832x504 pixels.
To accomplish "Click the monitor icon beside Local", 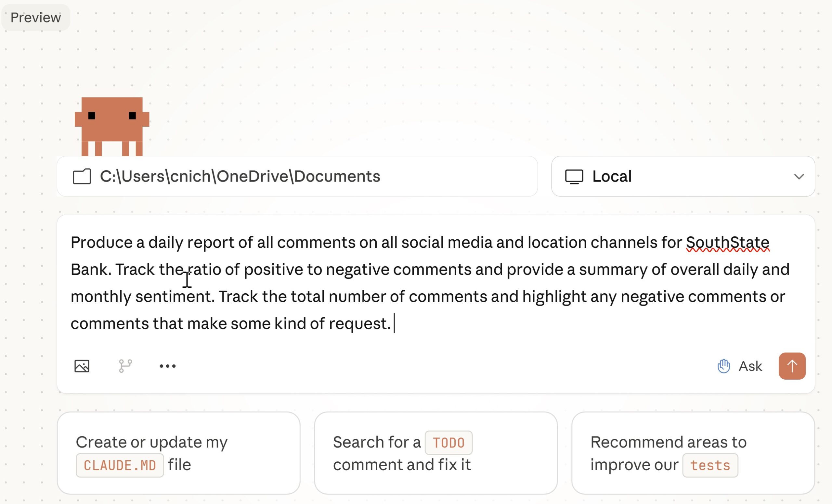I will tap(574, 176).
